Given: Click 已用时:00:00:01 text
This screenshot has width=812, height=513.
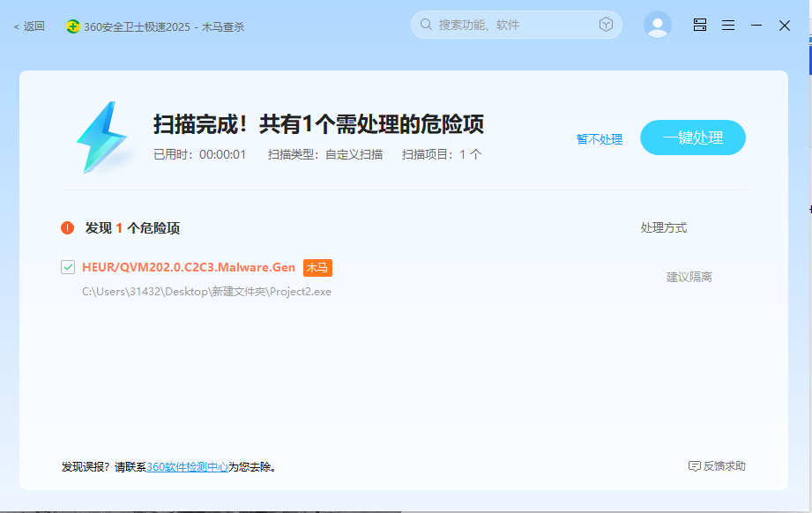Looking at the screenshot, I should point(200,154).
